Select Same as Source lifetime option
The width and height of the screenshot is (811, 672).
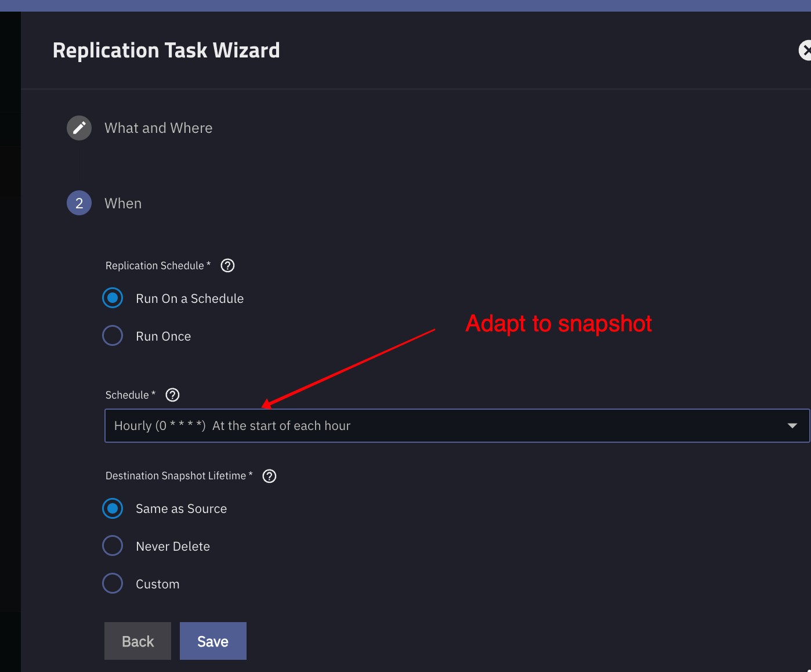(113, 508)
